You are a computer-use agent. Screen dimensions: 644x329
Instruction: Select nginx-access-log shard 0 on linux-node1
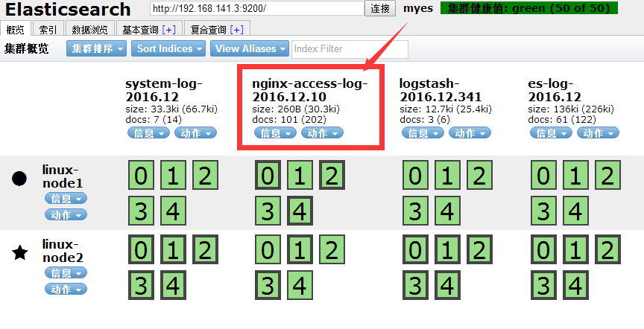pyautogui.click(x=268, y=175)
